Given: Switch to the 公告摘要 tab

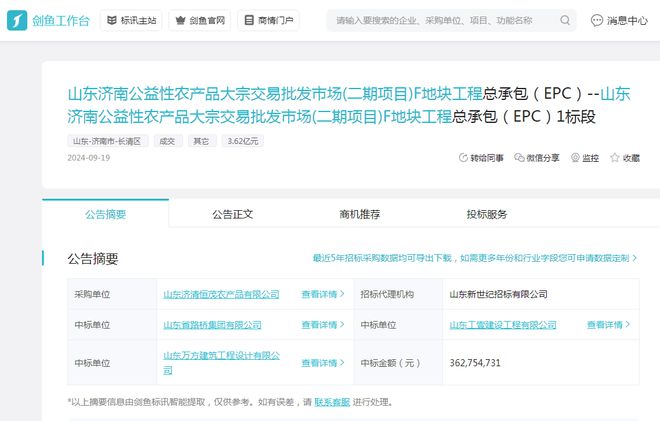Looking at the screenshot, I should [x=106, y=214].
